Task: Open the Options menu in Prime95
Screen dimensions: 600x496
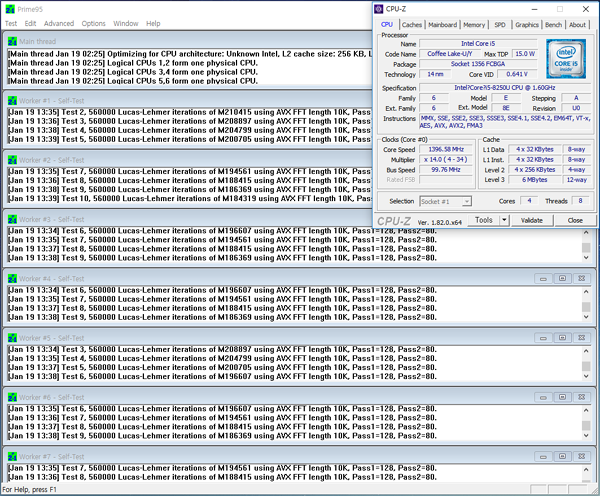Action: 93,23
